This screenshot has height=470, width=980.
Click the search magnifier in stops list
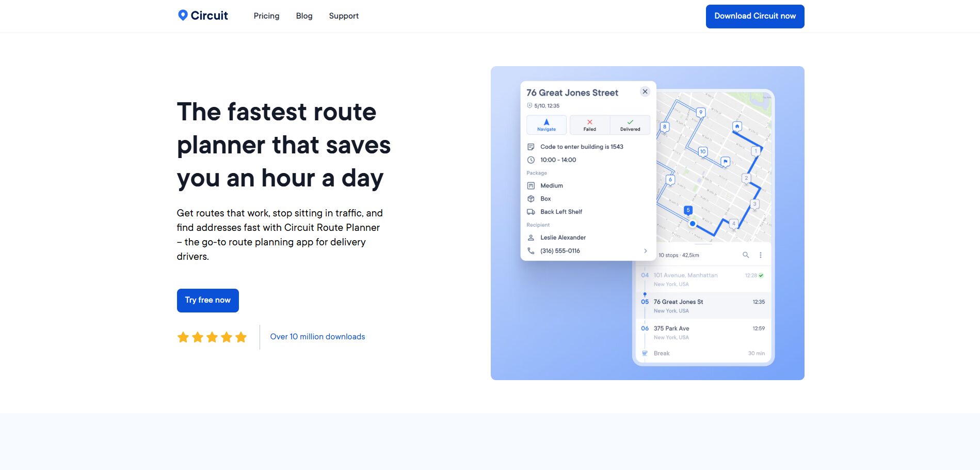click(745, 255)
